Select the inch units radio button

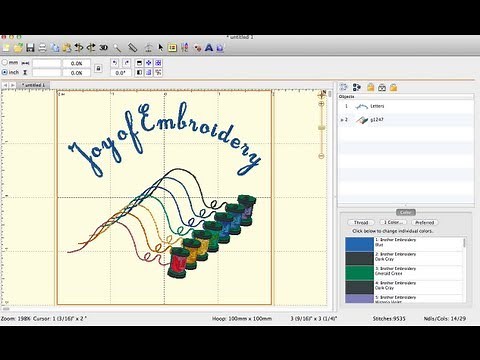[5, 72]
